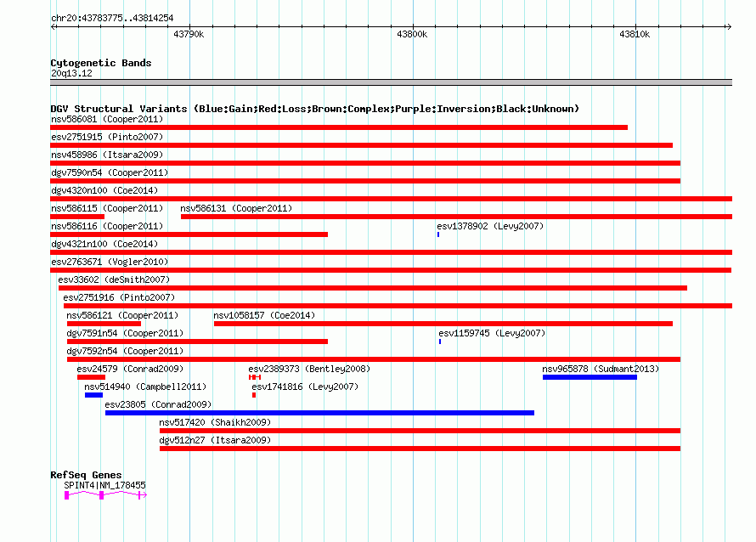The height and width of the screenshot is (542, 756).
Task: Click the RefSeq Genes track title
Action: coord(86,475)
